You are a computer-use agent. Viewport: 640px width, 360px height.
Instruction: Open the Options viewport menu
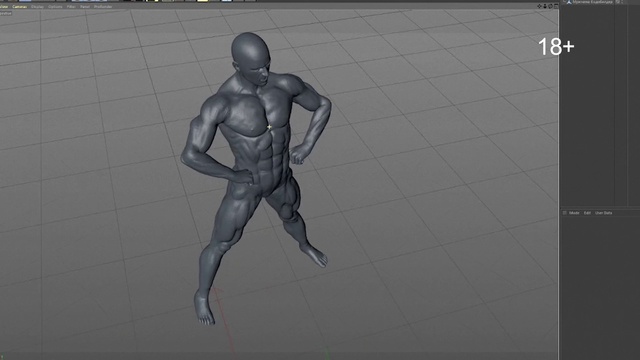55,7
